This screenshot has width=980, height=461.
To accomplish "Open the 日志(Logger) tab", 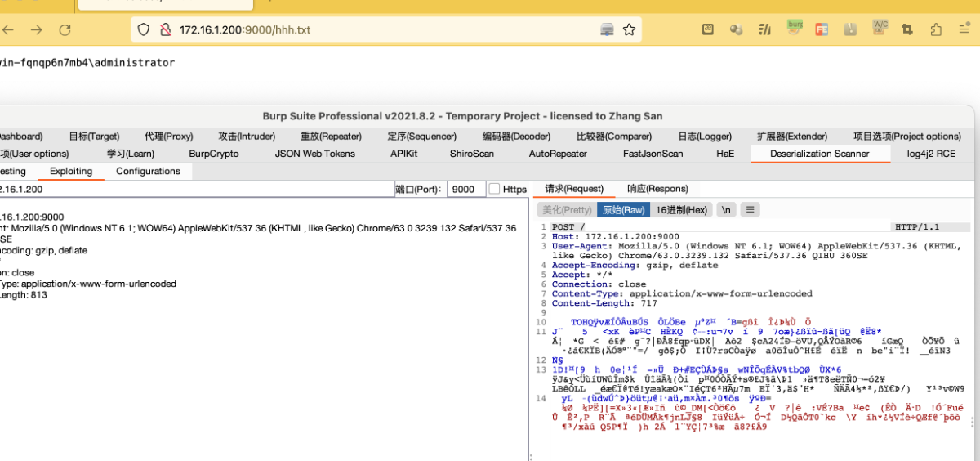I will [705, 137].
